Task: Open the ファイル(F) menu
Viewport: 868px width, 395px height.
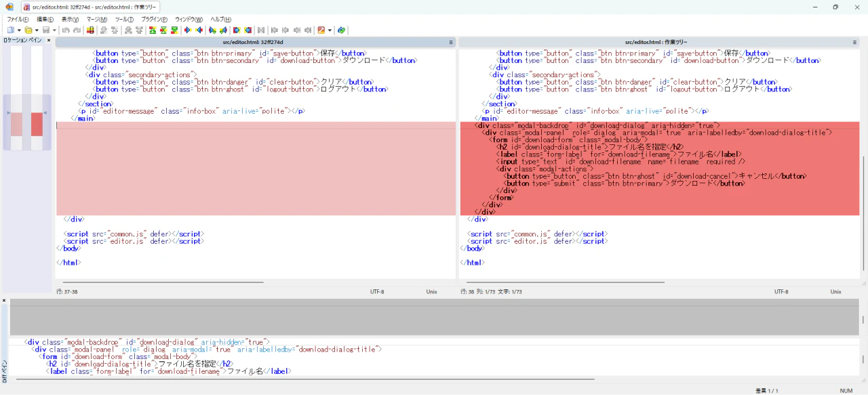Action: (18, 19)
